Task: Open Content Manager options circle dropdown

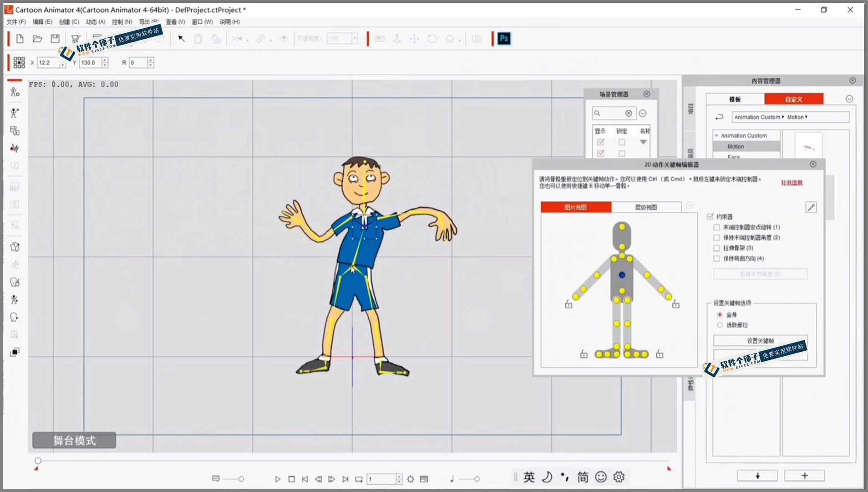Action: click(849, 99)
